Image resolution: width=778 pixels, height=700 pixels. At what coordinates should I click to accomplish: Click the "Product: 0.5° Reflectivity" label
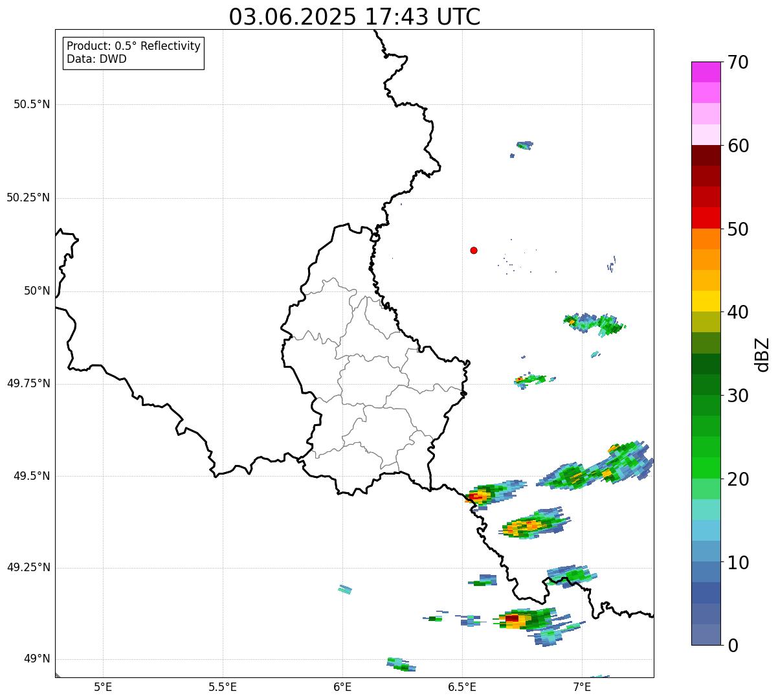point(133,46)
